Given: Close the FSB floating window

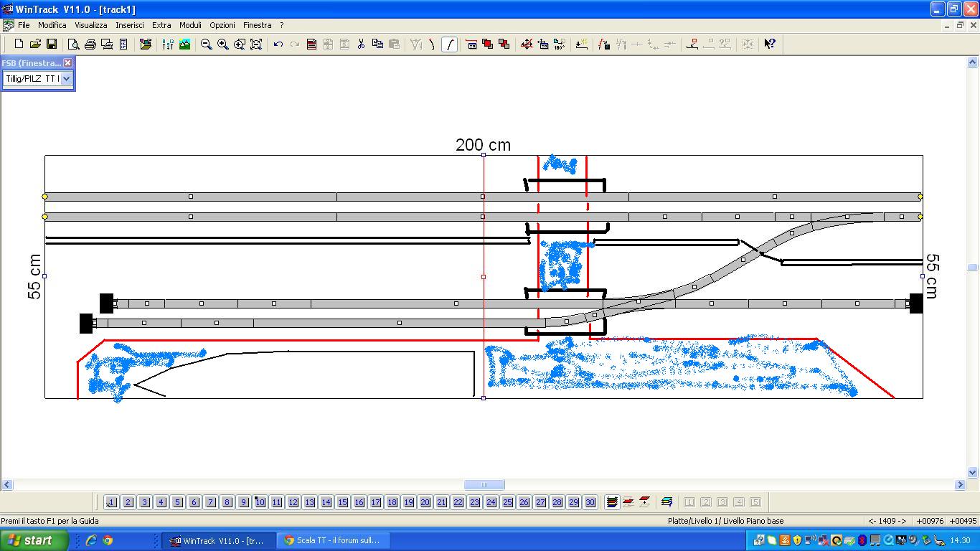Looking at the screenshot, I should [x=67, y=63].
